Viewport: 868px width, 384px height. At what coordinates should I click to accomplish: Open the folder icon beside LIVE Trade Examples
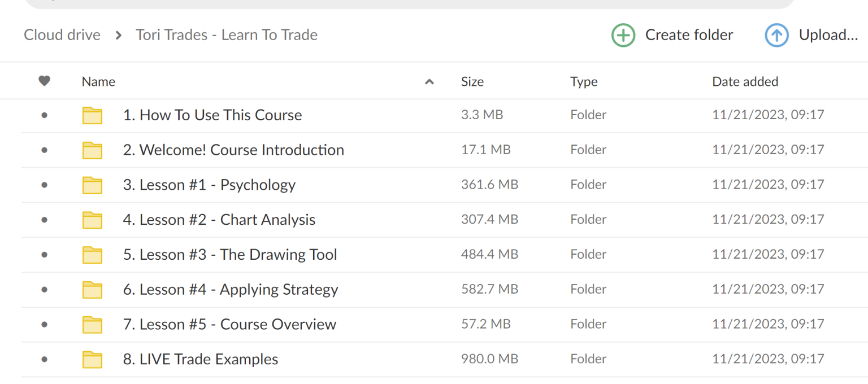(x=92, y=359)
